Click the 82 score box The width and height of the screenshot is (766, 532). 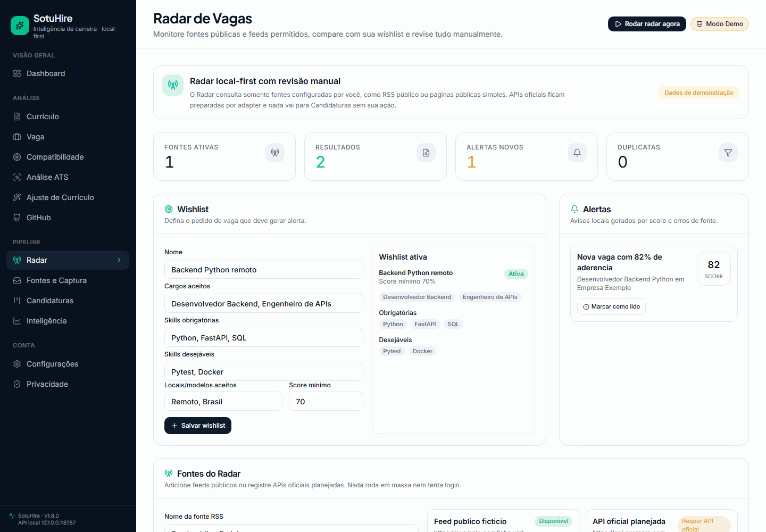pyautogui.click(x=714, y=269)
